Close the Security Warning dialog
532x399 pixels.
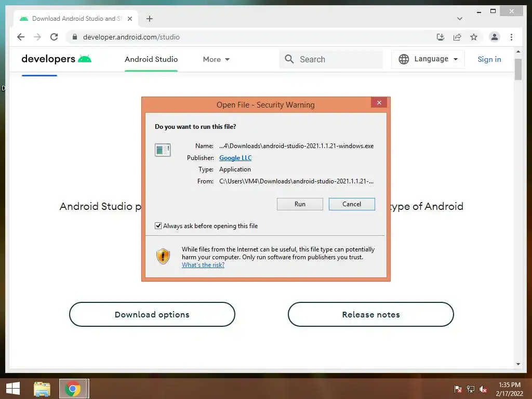pyautogui.click(x=379, y=102)
